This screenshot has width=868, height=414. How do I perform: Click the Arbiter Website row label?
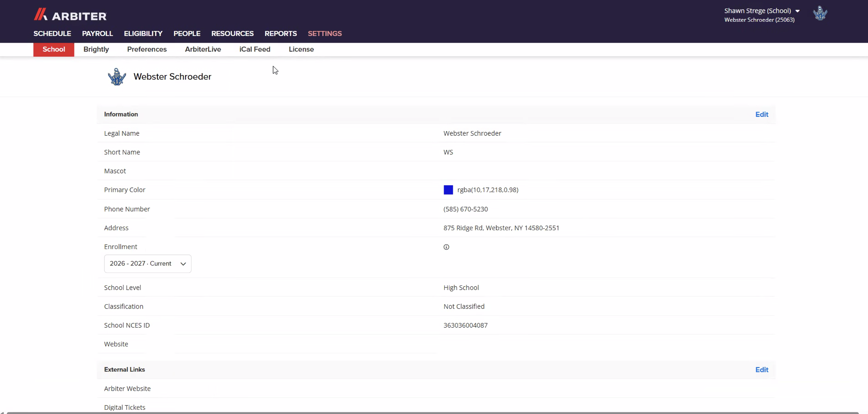click(127, 389)
